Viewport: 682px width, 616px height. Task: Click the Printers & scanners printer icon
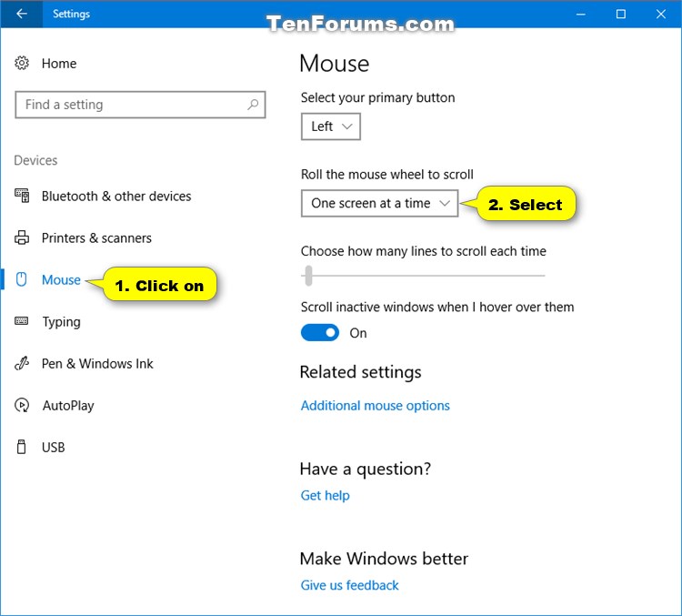[22, 237]
